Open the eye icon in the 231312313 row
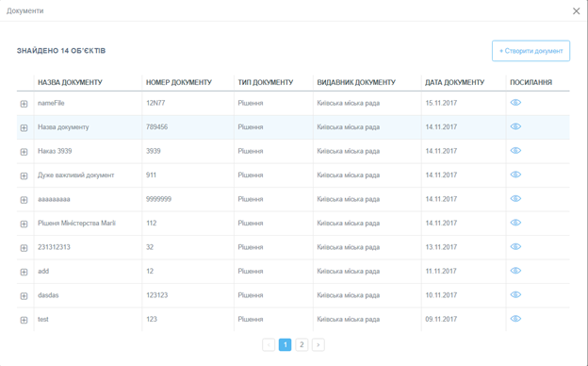The width and height of the screenshot is (588, 366). (x=515, y=246)
